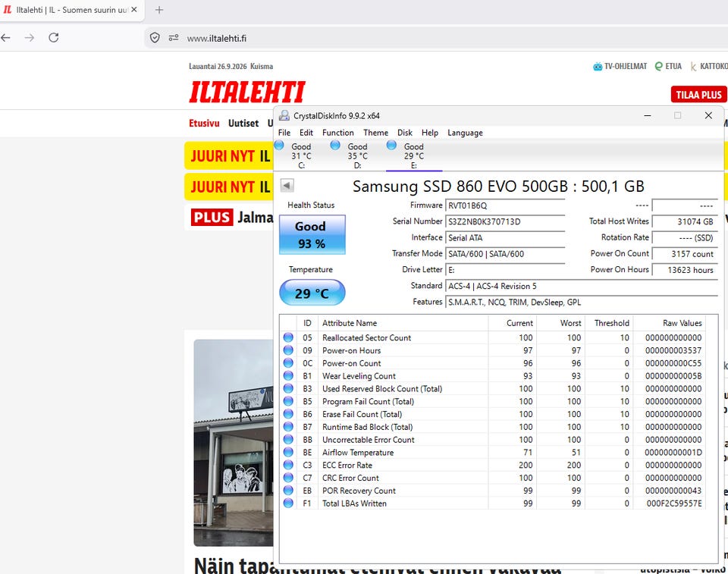Click the previous disk arrow button
Image resolution: width=728 pixels, height=574 pixels.
point(287,186)
